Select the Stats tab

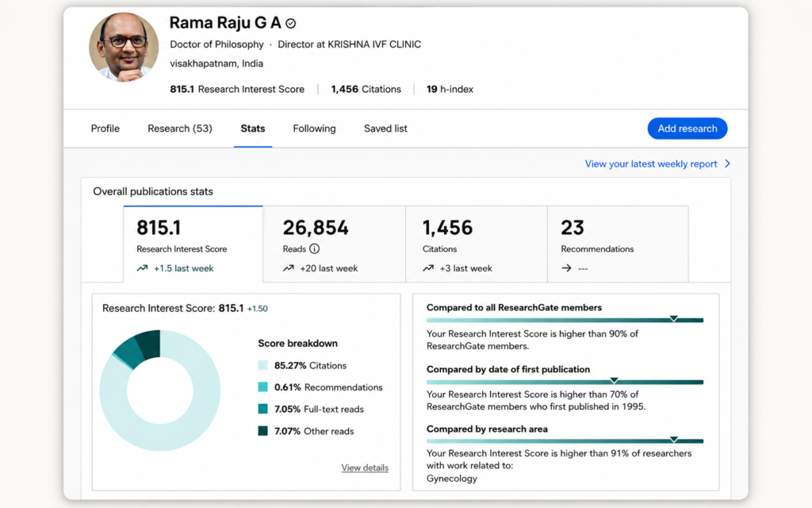253,129
